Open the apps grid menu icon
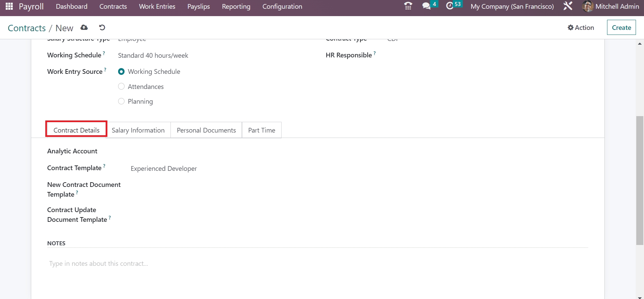The width and height of the screenshot is (644, 299). [9, 6]
